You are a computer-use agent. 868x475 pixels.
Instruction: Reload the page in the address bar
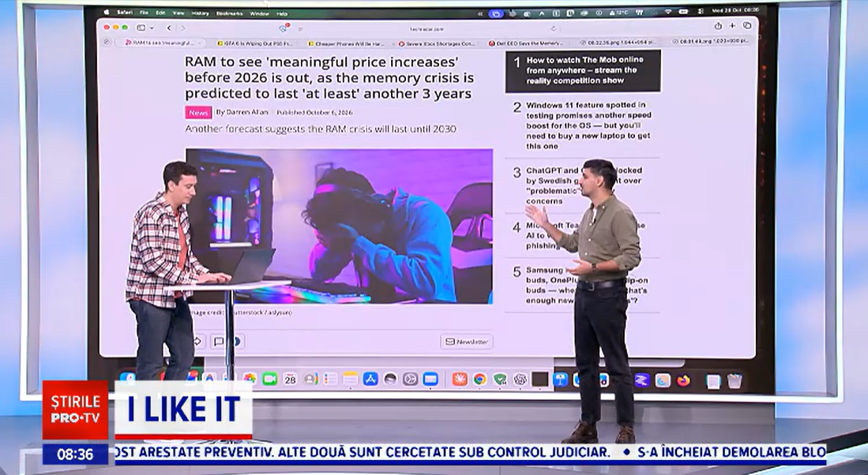coord(553,28)
